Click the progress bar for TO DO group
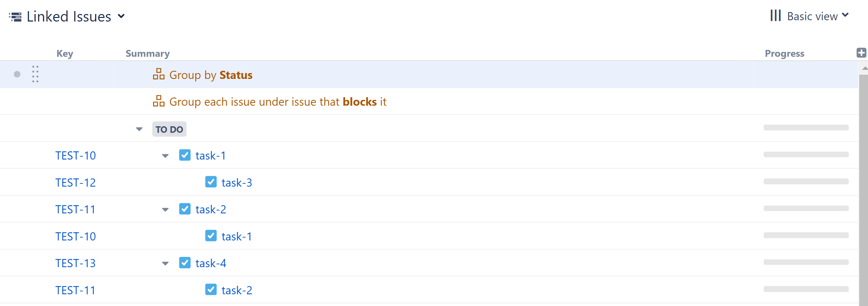Screen dimensions: 868x306 tap(806, 128)
